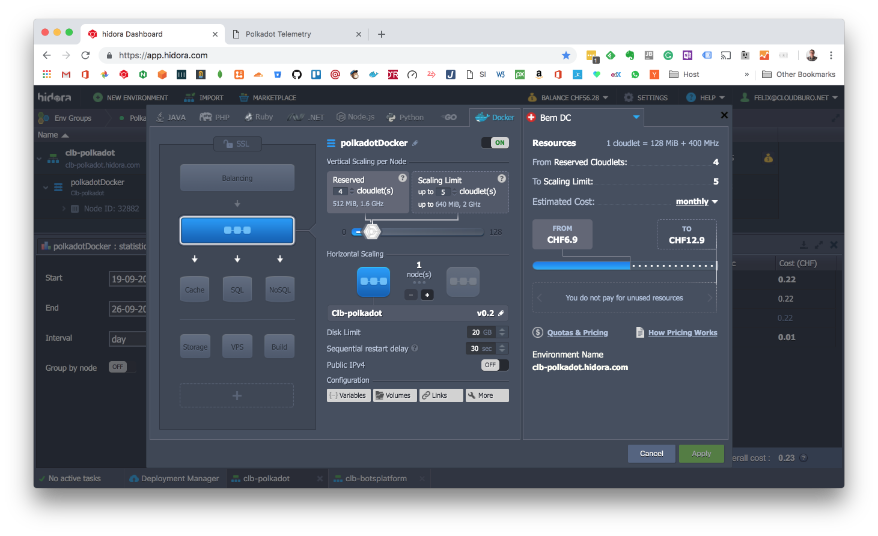Image resolution: width=878 pixels, height=536 pixels.
Task: Add a Cache node to topology
Action: [x=195, y=289]
